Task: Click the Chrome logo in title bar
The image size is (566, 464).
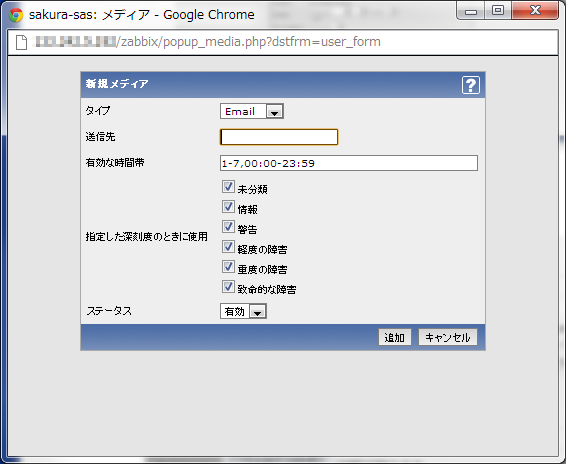Action: coord(16,15)
